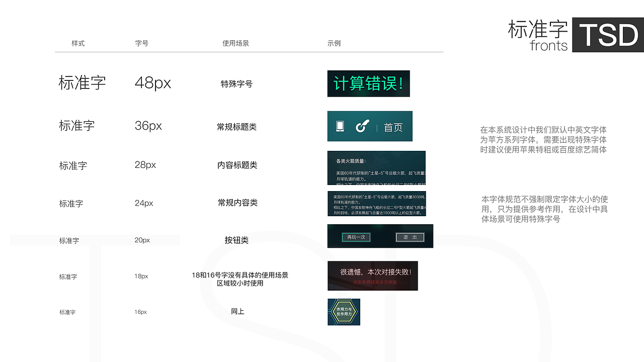Screen dimensions: 644x362
Task: Click the 退出 button in the sample
Action: 410,237
